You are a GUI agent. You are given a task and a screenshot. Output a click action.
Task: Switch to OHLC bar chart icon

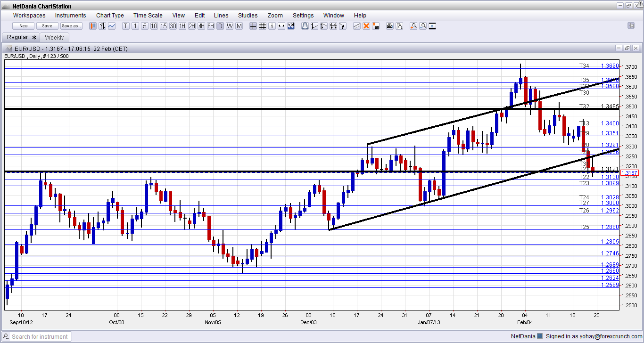[102, 26]
